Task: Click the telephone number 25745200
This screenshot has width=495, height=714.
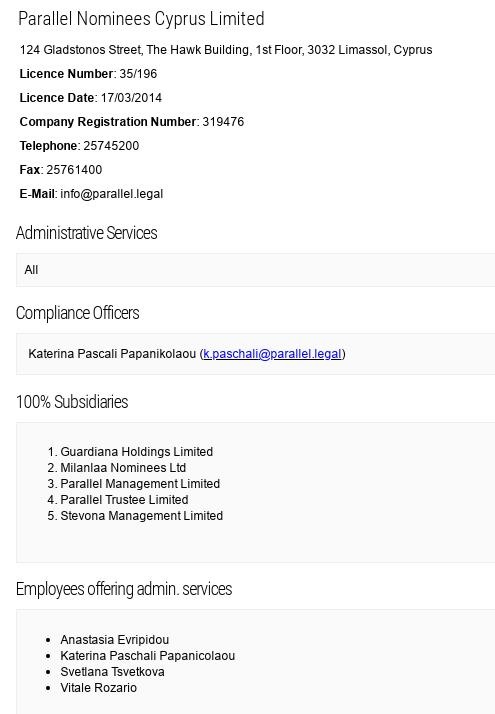Action: 111,146
